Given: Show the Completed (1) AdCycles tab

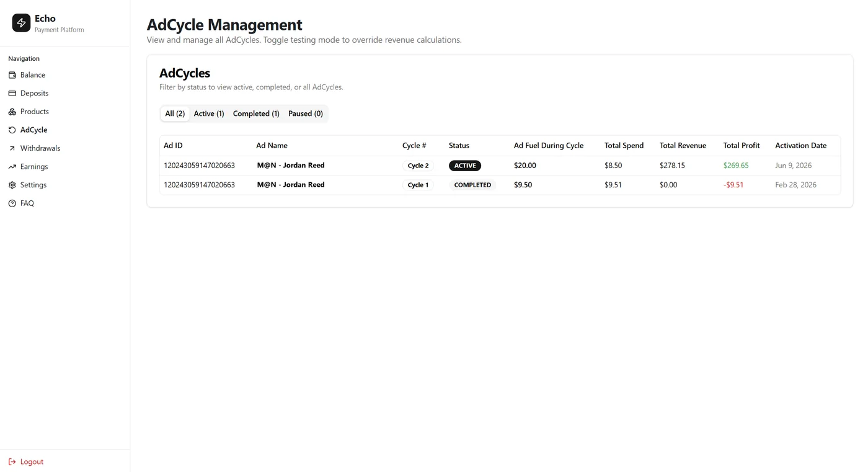Looking at the screenshot, I should 256,114.
